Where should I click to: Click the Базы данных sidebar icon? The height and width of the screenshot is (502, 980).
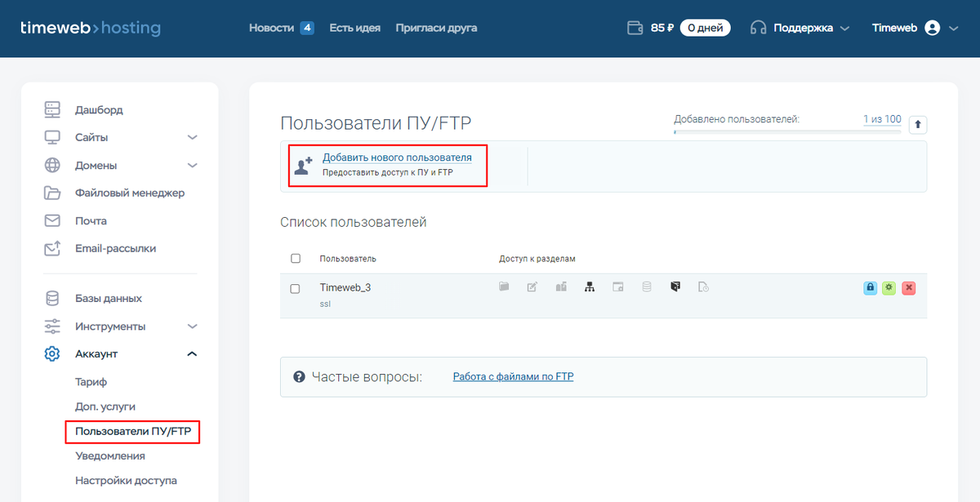51,298
